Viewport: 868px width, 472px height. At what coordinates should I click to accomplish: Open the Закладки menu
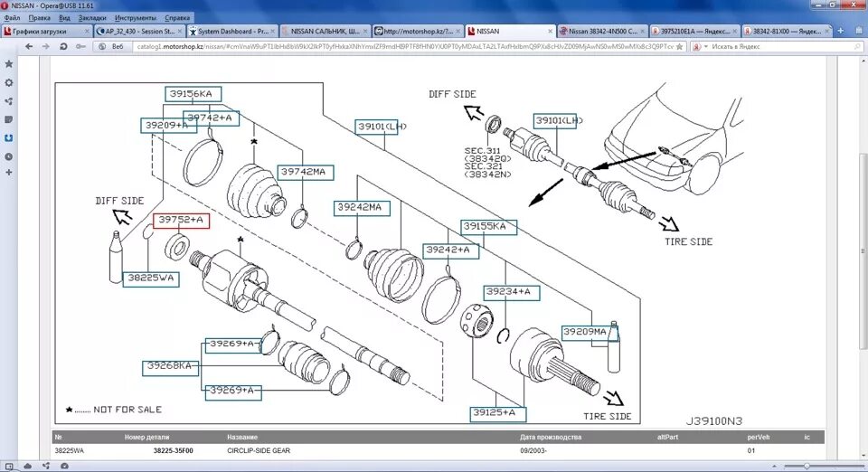click(92, 18)
